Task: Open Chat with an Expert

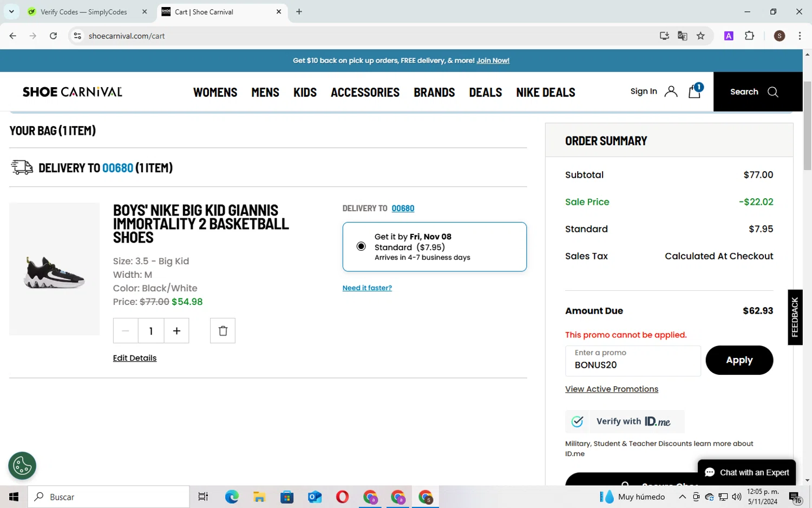Action: pos(746,472)
